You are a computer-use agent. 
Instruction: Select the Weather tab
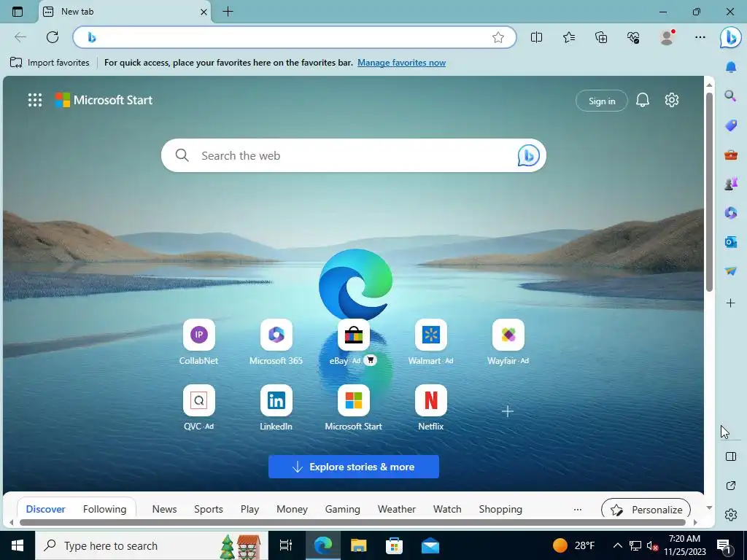click(x=396, y=509)
